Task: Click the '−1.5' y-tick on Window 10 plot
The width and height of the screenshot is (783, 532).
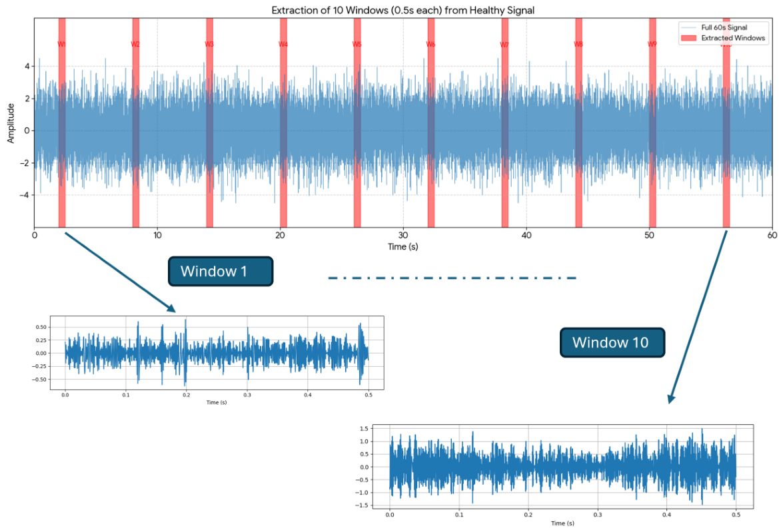Action: pos(363,505)
